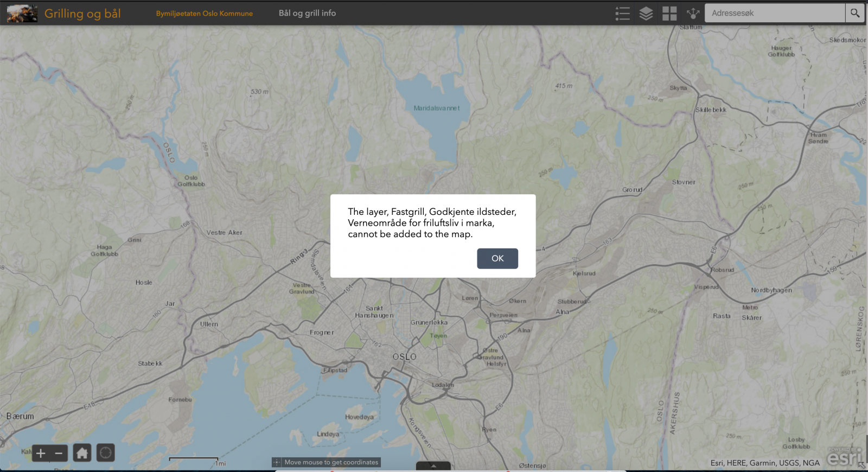The height and width of the screenshot is (472, 868).
Task: Open the Bål og grill info link
Action: click(307, 13)
